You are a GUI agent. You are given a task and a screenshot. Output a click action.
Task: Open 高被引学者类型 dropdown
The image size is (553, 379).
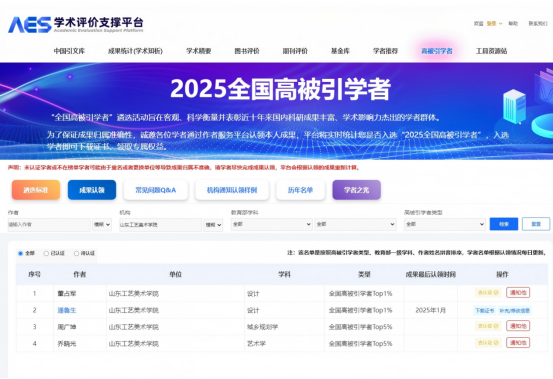(x=445, y=224)
